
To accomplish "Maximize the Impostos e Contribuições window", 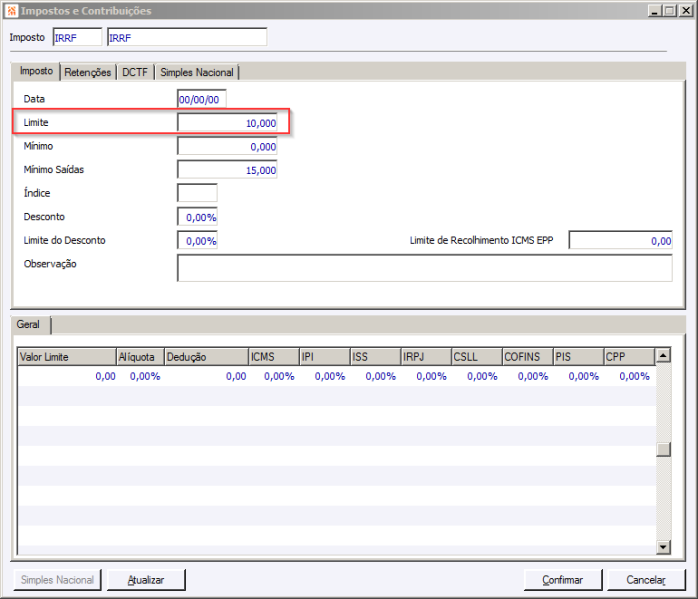I will 669,11.
